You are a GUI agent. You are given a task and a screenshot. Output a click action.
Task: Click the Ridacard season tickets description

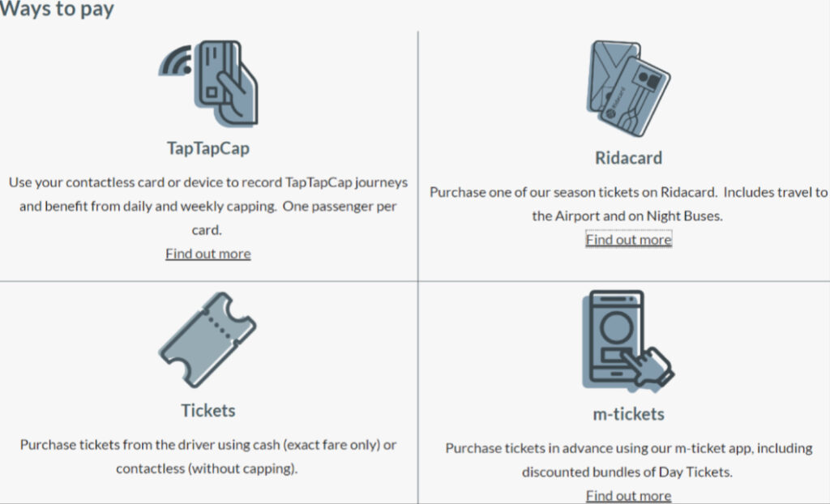point(628,204)
